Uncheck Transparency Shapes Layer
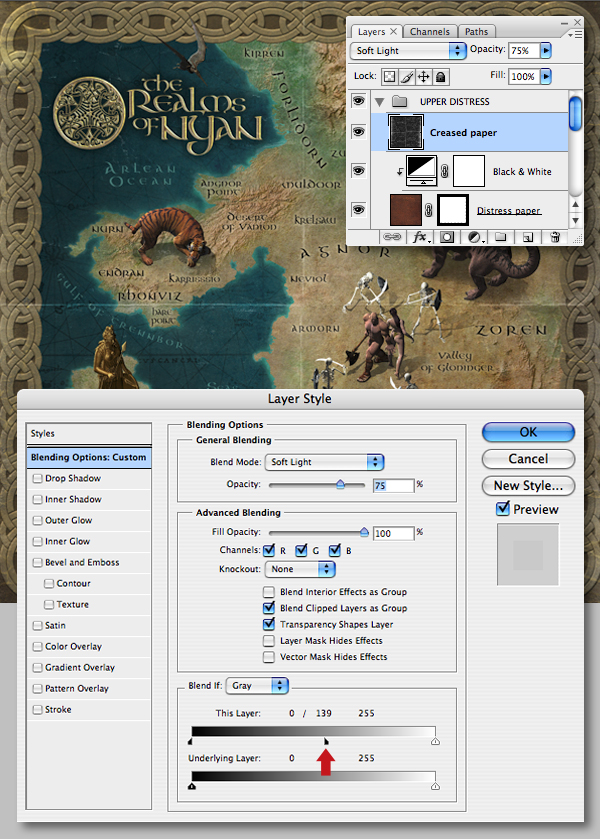 pyautogui.click(x=269, y=624)
